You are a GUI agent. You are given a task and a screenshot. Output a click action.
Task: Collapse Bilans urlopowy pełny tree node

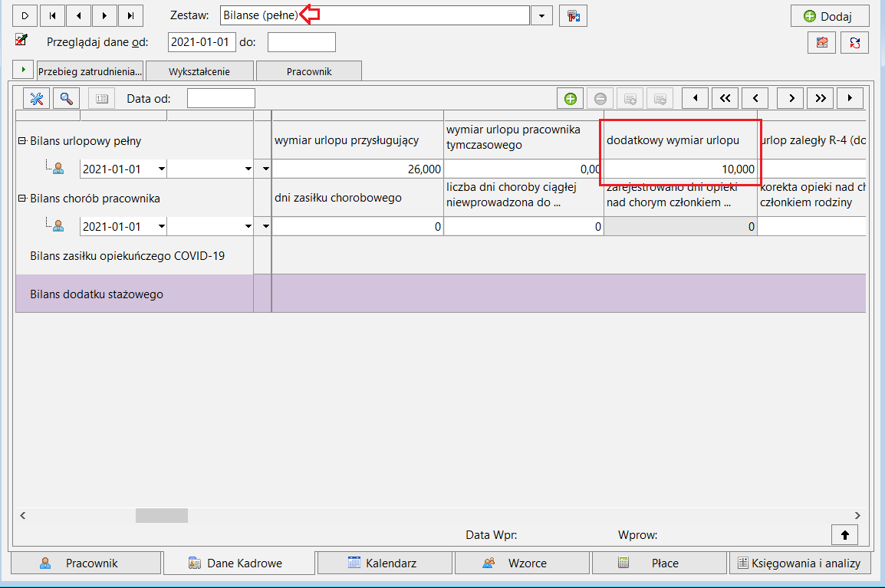click(22, 140)
